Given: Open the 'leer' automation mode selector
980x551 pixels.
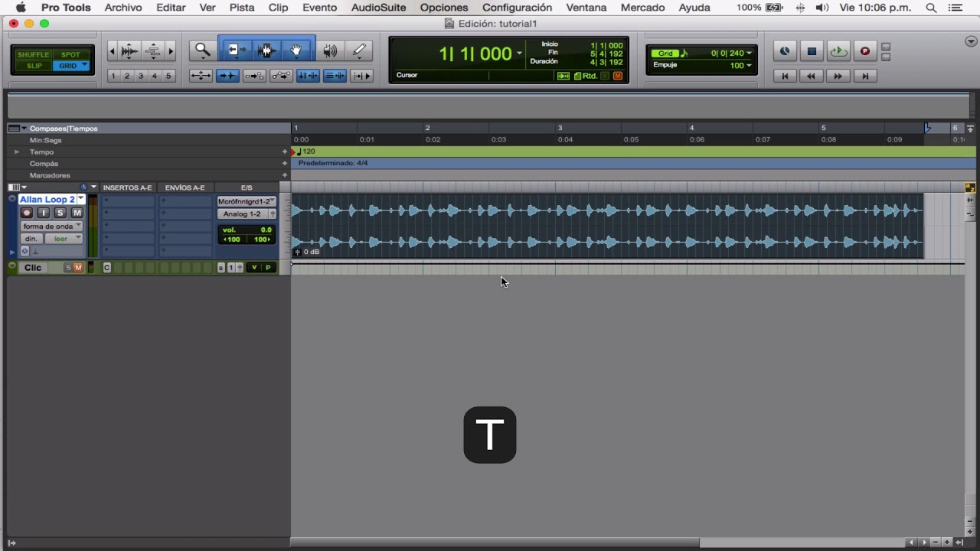Looking at the screenshot, I should click(x=64, y=239).
